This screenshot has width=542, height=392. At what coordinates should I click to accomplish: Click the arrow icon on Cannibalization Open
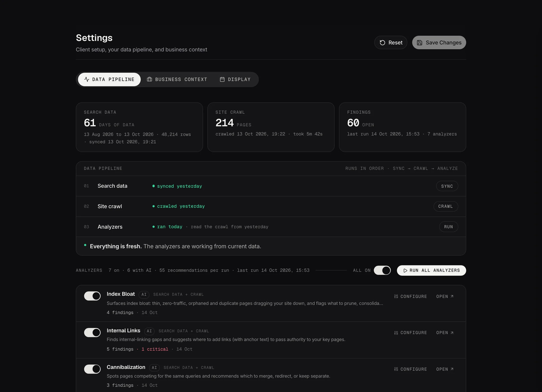452,369
